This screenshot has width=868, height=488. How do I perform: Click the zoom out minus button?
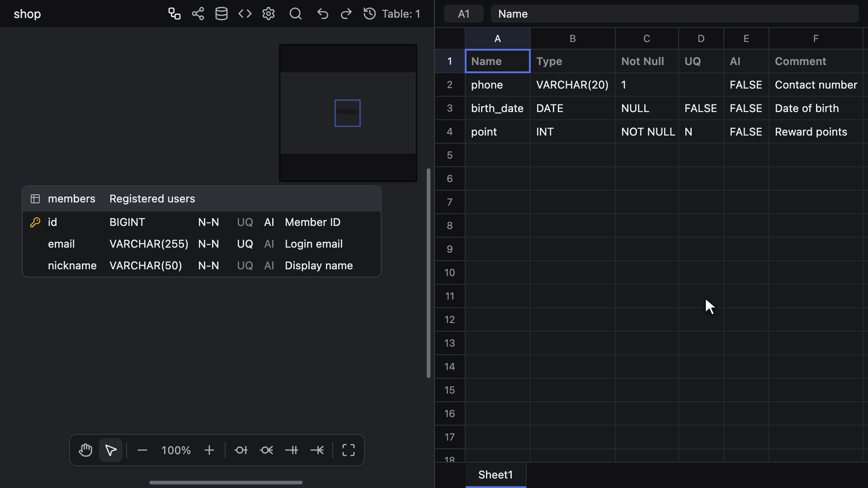pos(142,450)
